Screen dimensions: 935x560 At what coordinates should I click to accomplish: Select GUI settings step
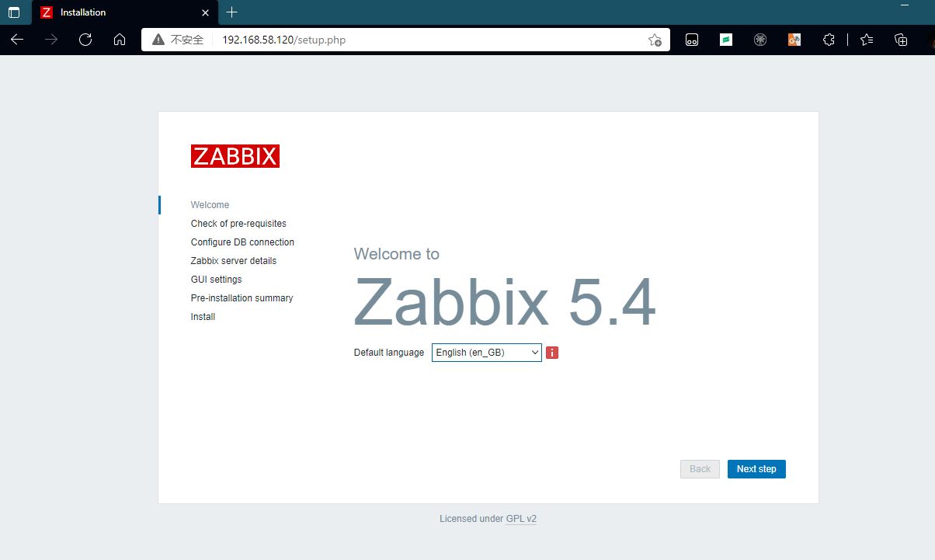pyautogui.click(x=216, y=280)
